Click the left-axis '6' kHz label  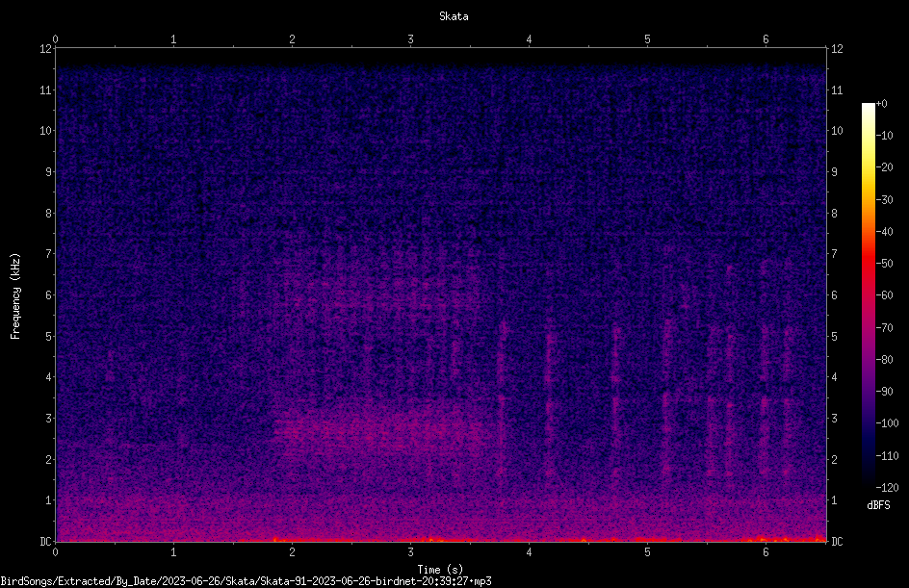coord(49,294)
